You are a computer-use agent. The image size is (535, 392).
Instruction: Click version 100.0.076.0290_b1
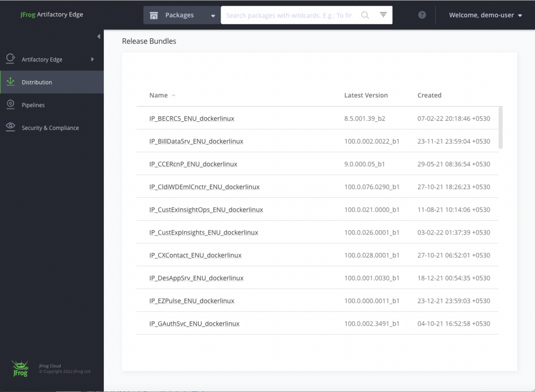click(371, 187)
